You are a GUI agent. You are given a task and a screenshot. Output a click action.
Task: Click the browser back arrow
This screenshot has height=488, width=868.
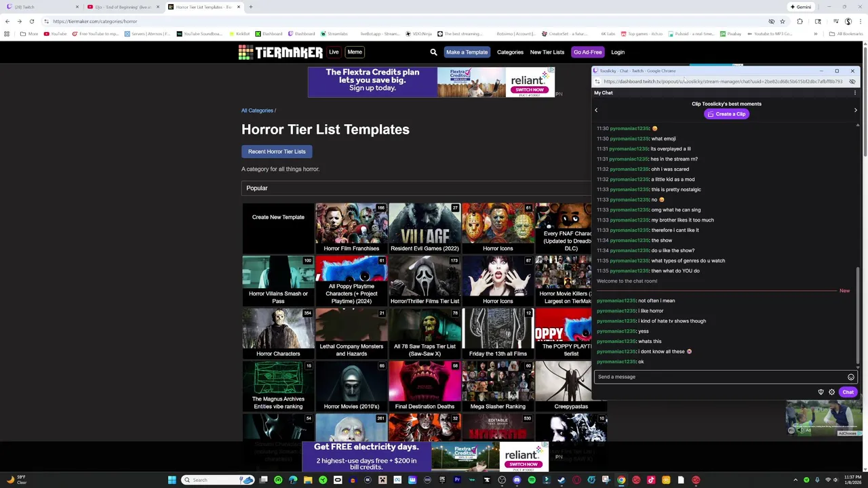[7, 22]
